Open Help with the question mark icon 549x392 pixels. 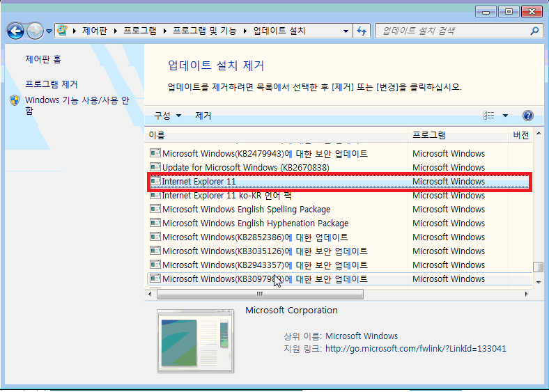[x=527, y=115]
